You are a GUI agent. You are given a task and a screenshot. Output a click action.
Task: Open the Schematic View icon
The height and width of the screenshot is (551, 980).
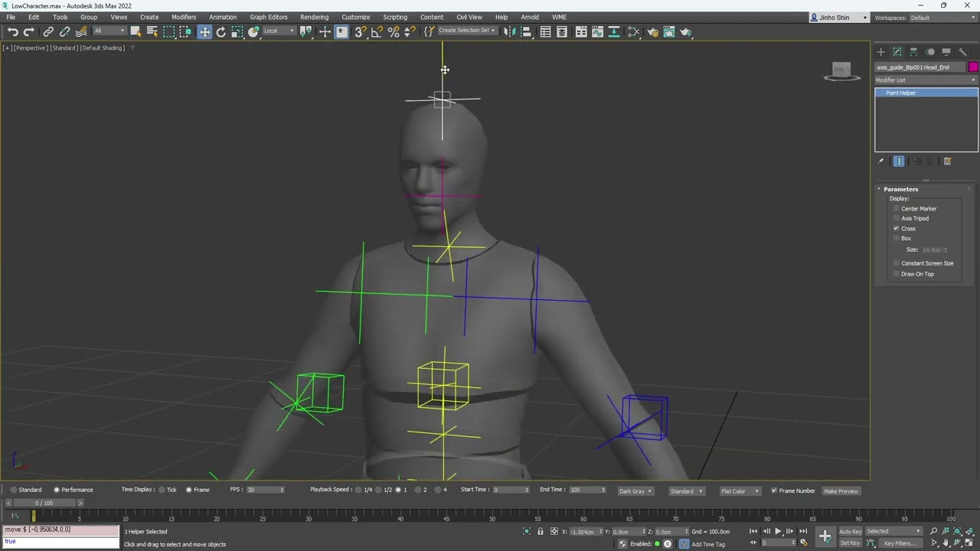(x=633, y=31)
